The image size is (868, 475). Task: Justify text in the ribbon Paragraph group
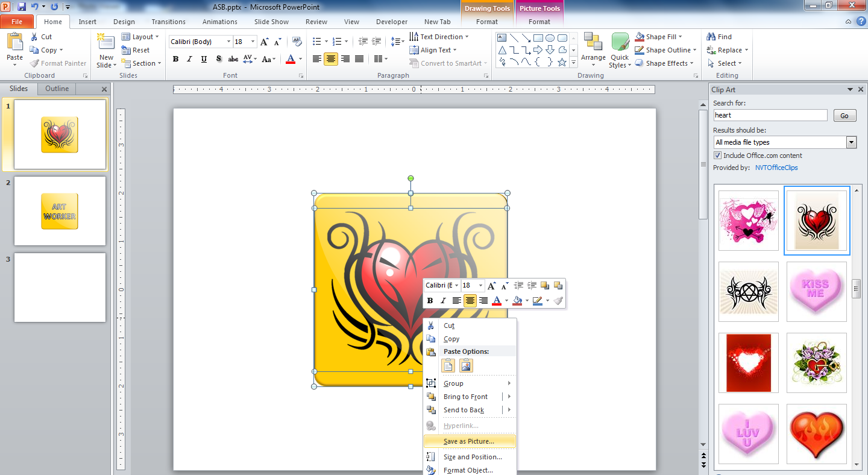pyautogui.click(x=359, y=59)
